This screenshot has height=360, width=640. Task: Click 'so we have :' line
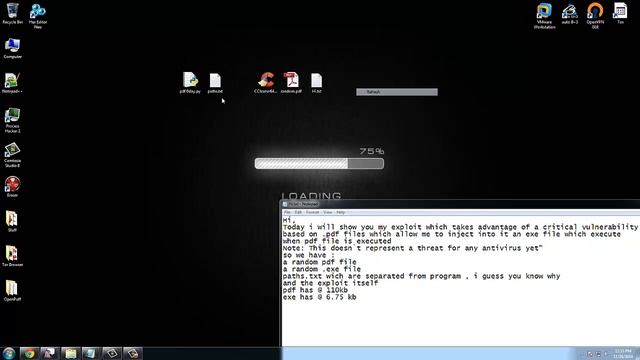309,255
